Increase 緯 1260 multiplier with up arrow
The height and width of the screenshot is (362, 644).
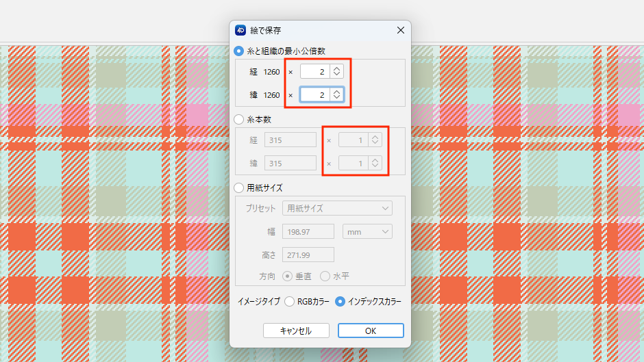coord(336,92)
